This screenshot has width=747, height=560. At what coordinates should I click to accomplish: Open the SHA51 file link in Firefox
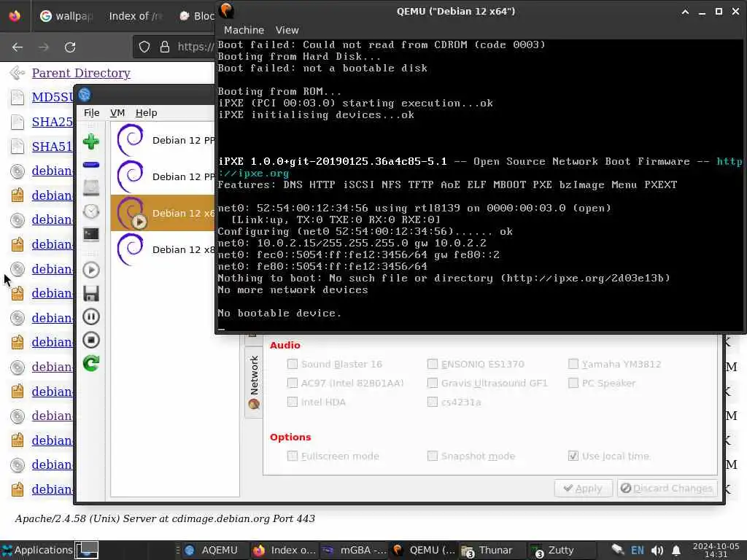point(53,146)
